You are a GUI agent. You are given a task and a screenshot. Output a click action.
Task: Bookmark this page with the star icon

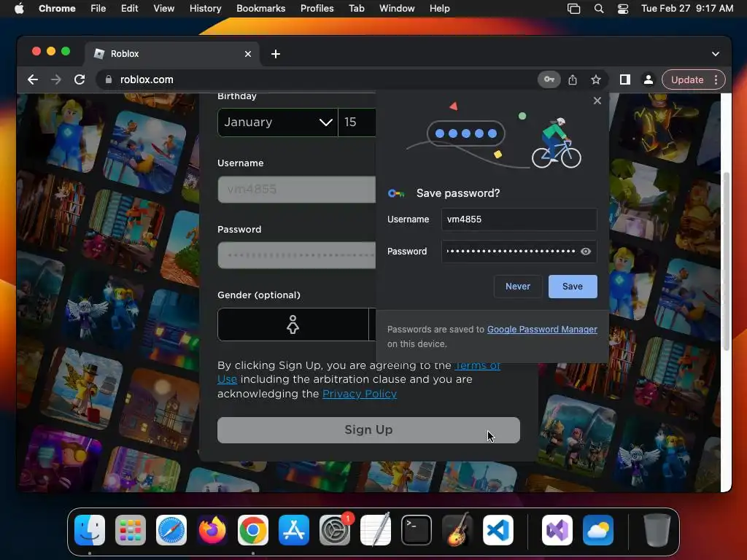click(596, 79)
